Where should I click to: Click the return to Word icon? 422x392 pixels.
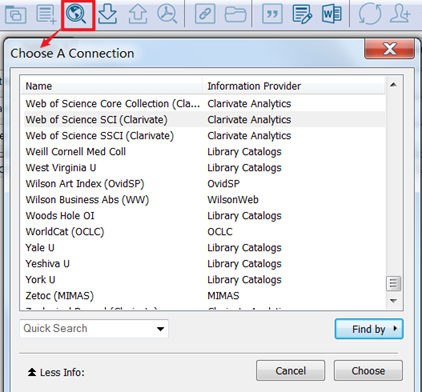pyautogui.click(x=331, y=14)
